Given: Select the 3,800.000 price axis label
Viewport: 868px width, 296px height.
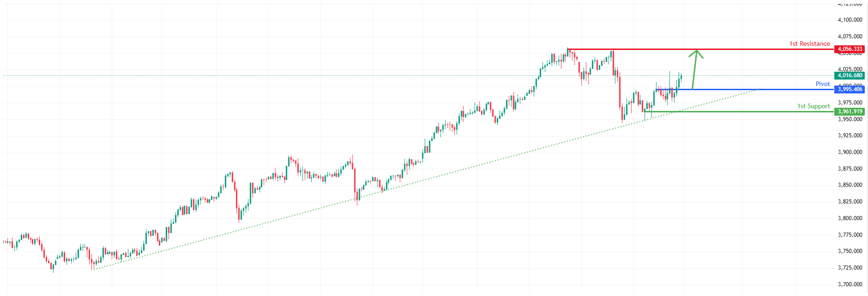Looking at the screenshot, I should point(850,218).
